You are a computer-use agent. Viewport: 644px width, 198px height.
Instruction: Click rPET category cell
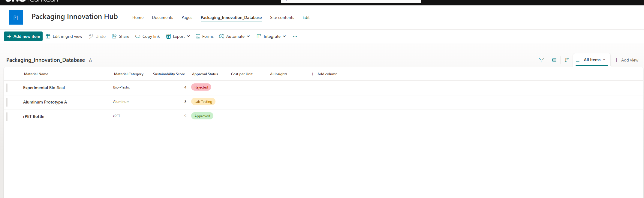[x=117, y=116]
